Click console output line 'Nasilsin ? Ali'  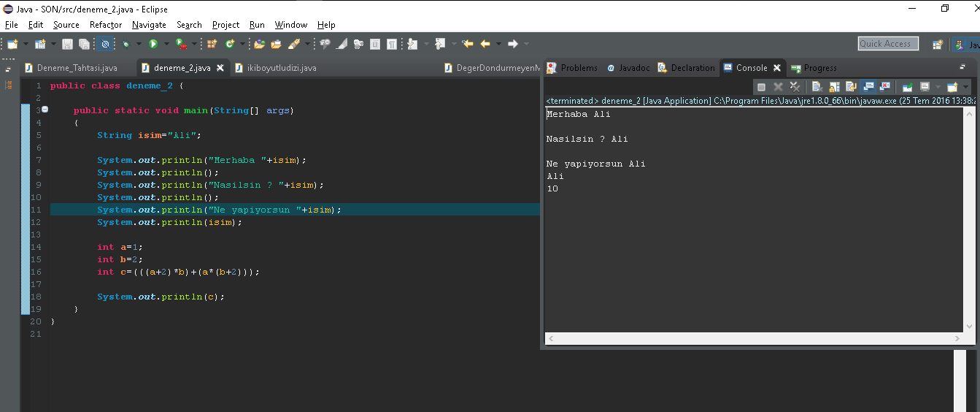pos(587,139)
